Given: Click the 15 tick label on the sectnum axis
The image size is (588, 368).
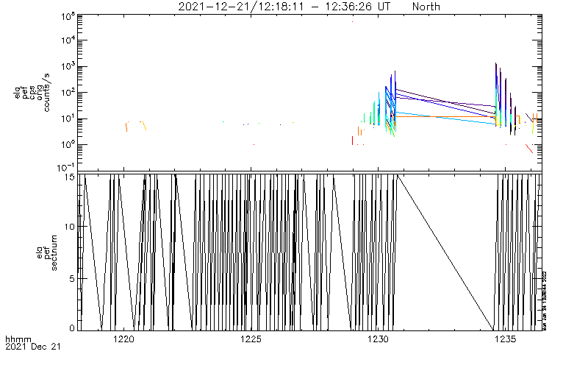Looking at the screenshot, I should click(71, 177).
